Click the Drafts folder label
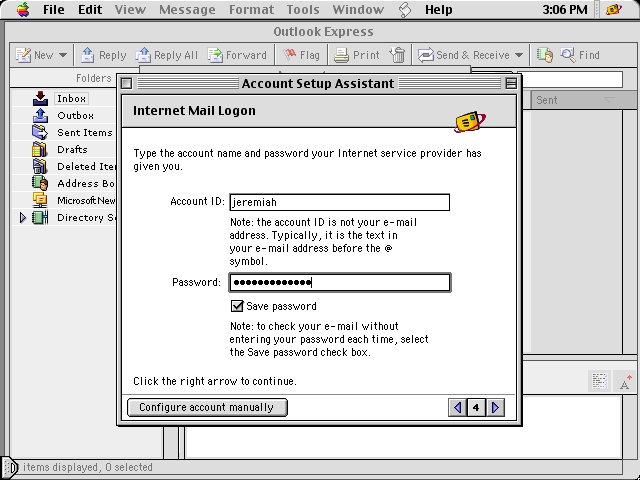This screenshot has width=640, height=480. tap(72, 149)
